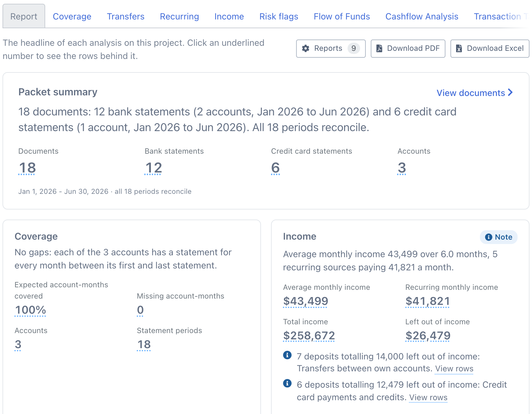Click the 9 count badge on Reports
The width and height of the screenshot is (532, 414).
pyautogui.click(x=354, y=48)
